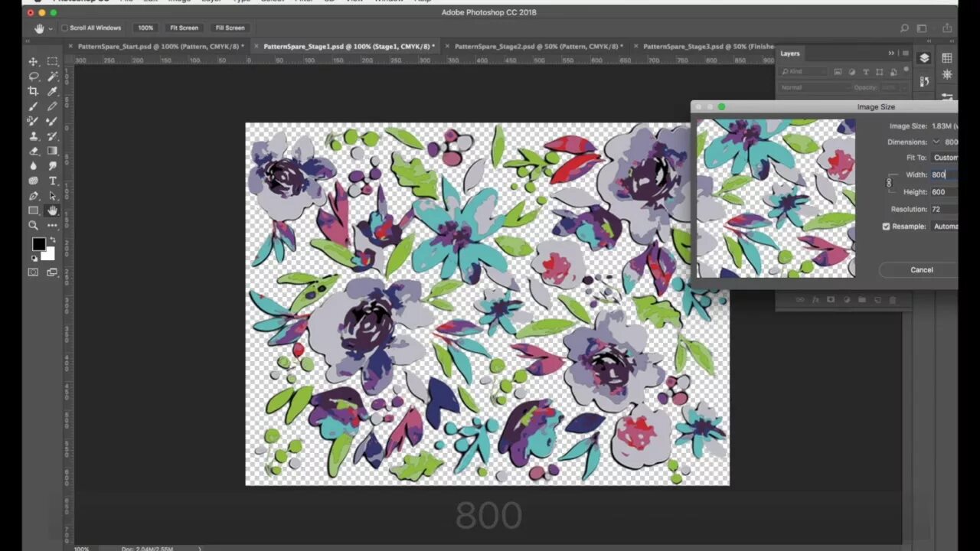Select the Pen tool
This screenshot has height=551, width=980.
click(33, 196)
